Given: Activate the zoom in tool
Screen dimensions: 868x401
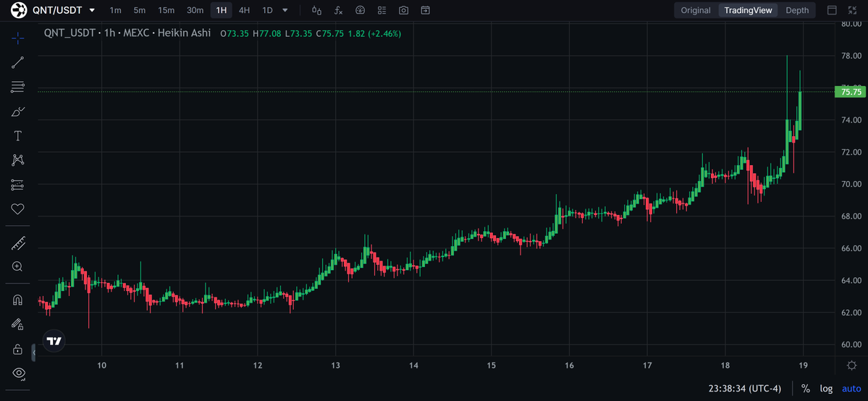Looking at the screenshot, I should (x=17, y=266).
